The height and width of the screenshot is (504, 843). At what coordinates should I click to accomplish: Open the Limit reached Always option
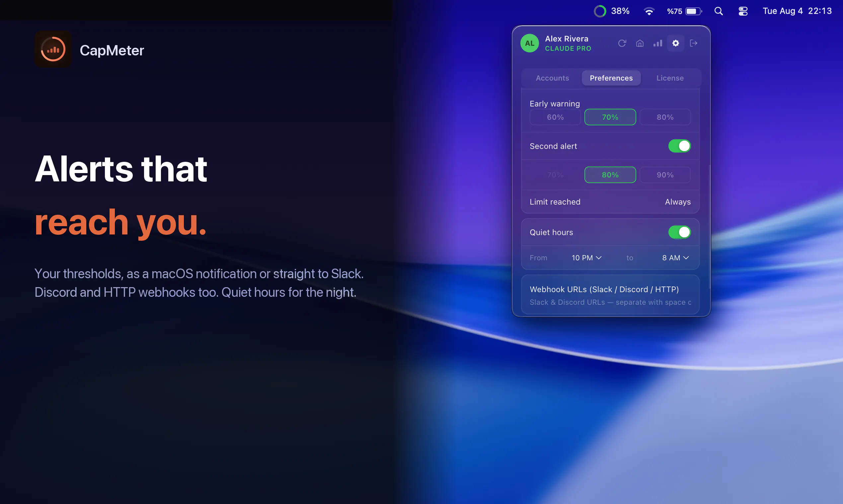[x=678, y=202]
